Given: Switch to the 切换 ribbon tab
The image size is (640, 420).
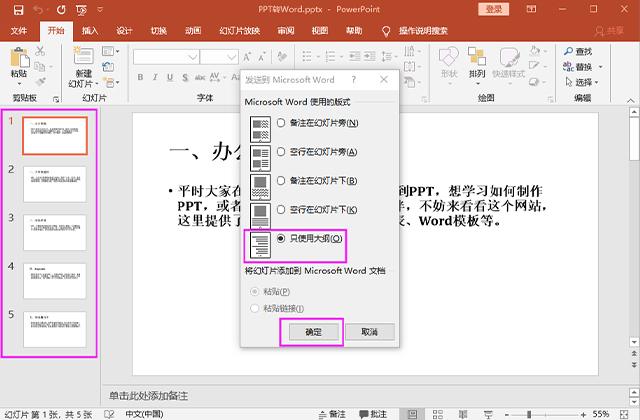Looking at the screenshot, I should (x=158, y=31).
